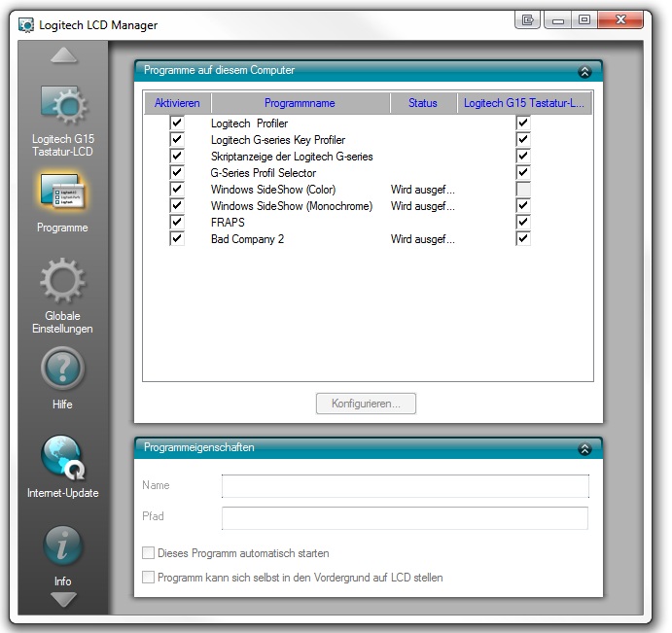Click the Status column header
This screenshot has height=633, width=672.
[423, 103]
